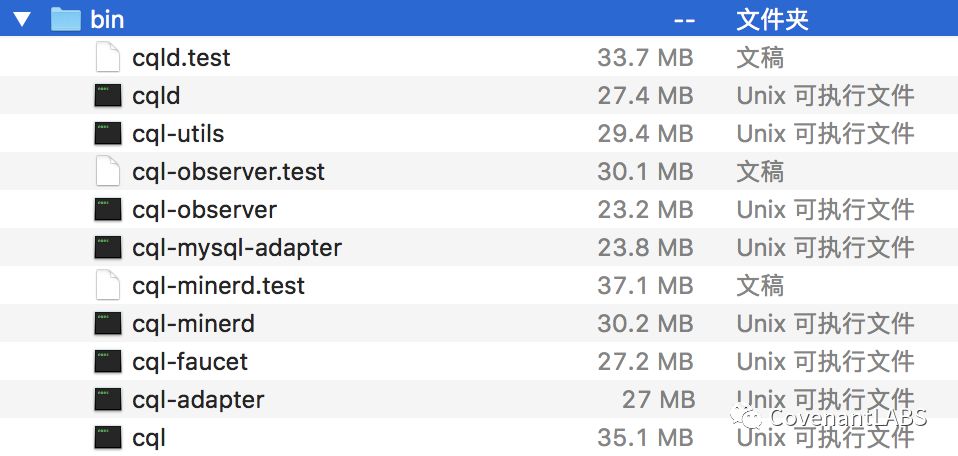Select the cql-adapter file name
The image size is (958, 456).
(198, 400)
